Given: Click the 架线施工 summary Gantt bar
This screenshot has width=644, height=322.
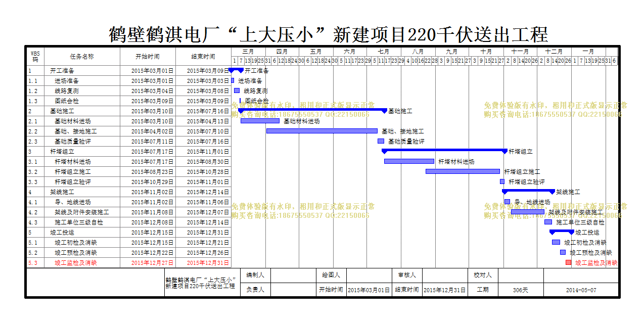Looking at the screenshot, I should click(528, 191).
